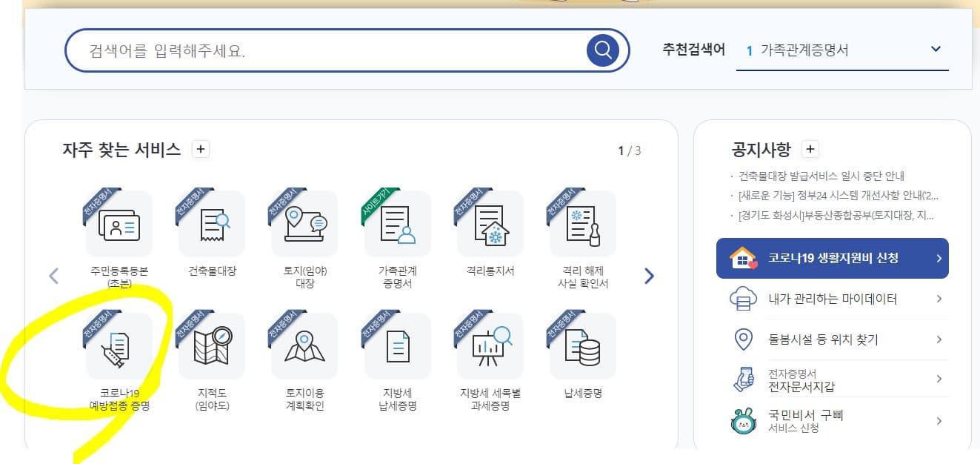
Task: Click the 공지사항 heading
Action: [761, 149]
